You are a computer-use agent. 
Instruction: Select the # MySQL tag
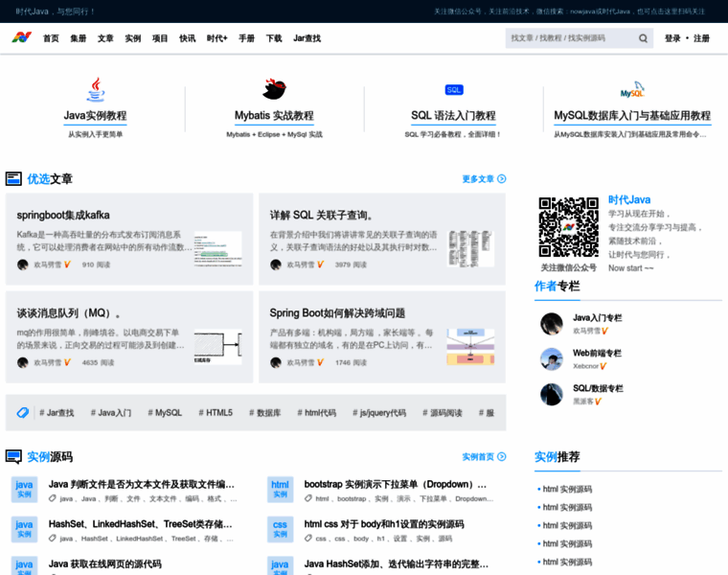pos(165,412)
